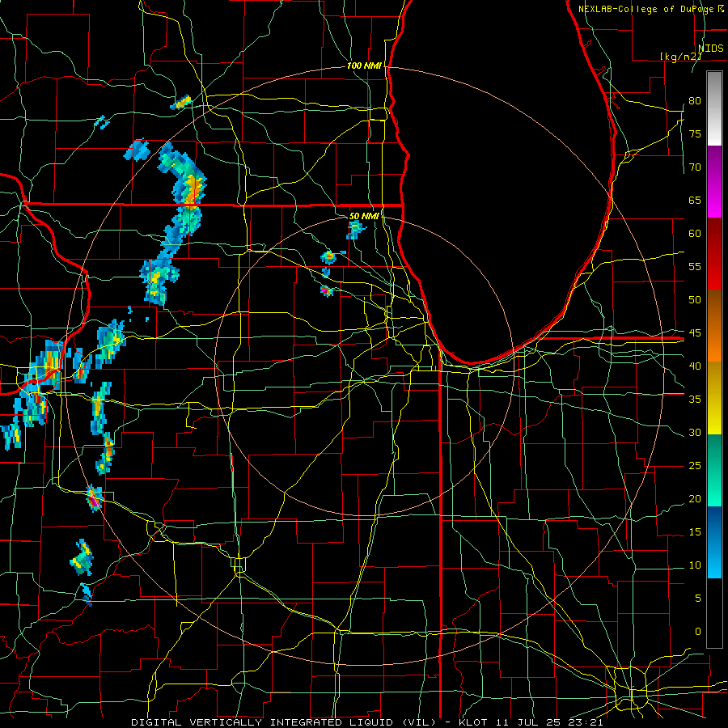Pick the red segment of the color bar
Viewport: 728px width, 728px height.
point(714,254)
